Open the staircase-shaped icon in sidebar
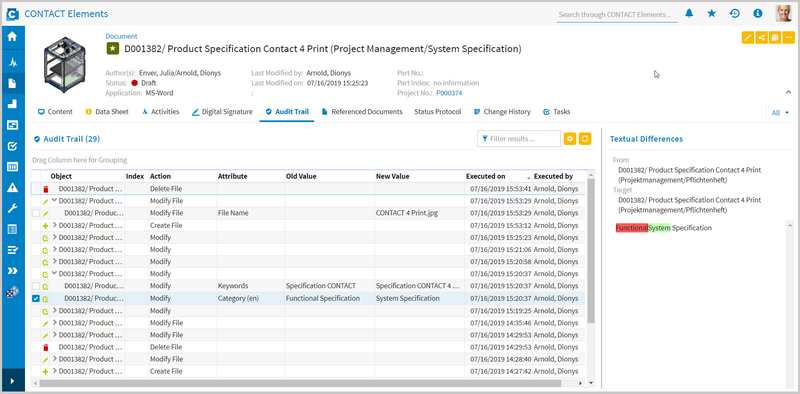The height and width of the screenshot is (394, 800). [12, 104]
